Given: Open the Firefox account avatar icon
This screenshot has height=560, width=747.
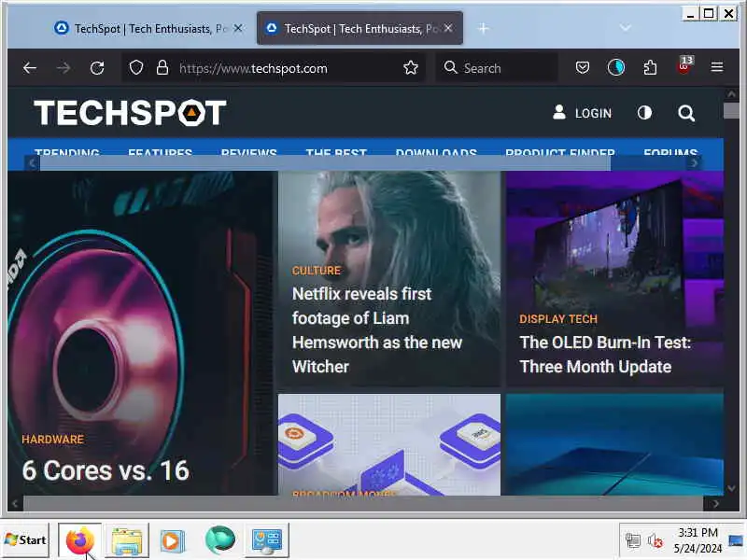Looking at the screenshot, I should (x=616, y=67).
